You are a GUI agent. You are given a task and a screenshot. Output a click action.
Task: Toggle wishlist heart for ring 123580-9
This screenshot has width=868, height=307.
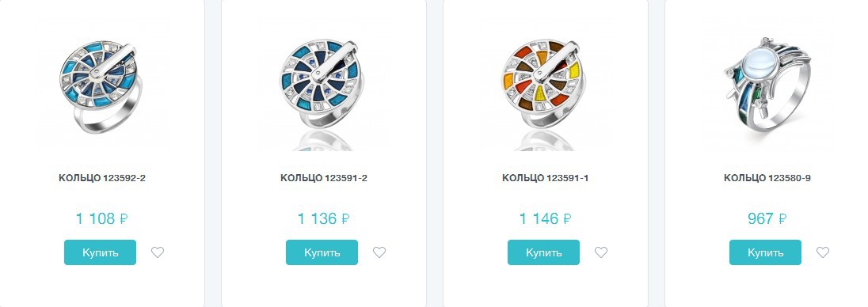pyautogui.click(x=823, y=252)
